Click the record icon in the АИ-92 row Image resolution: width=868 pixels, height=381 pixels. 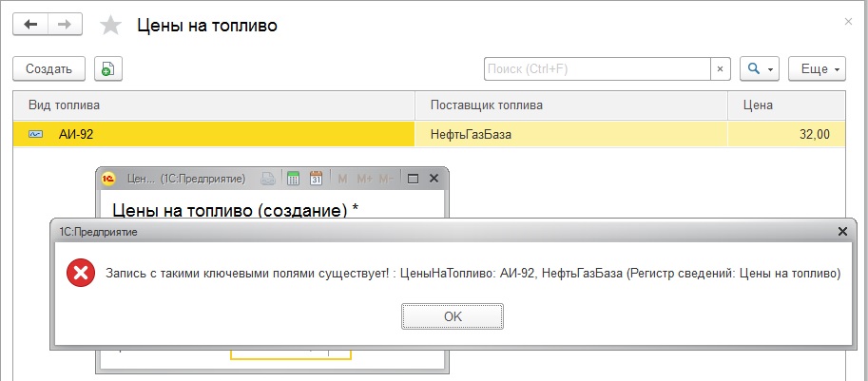tap(35, 135)
